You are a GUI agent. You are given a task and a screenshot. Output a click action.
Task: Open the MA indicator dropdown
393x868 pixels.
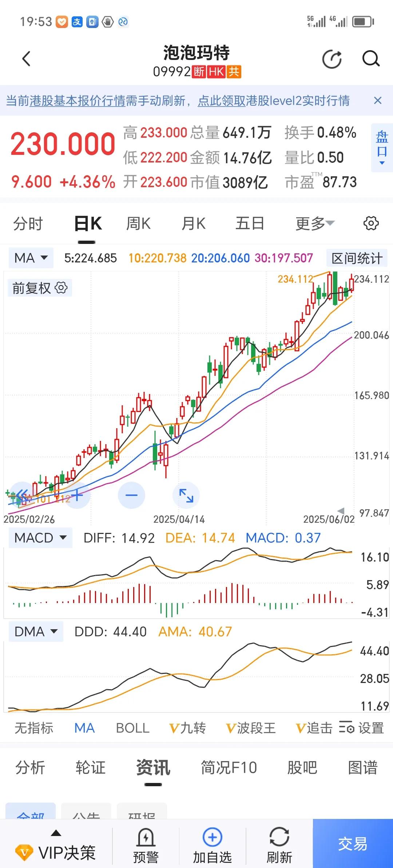click(31, 258)
